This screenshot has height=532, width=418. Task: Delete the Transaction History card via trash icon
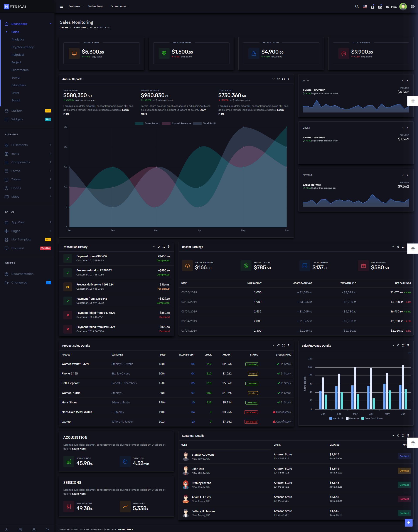[x=169, y=247]
